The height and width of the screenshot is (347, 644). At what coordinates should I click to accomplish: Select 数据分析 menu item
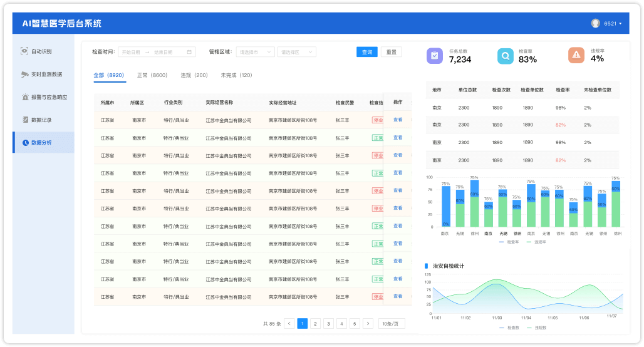click(x=43, y=143)
